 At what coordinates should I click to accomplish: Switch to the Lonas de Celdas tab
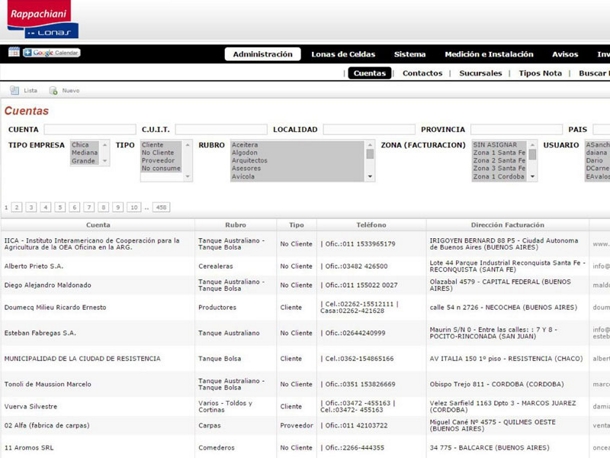[343, 55]
